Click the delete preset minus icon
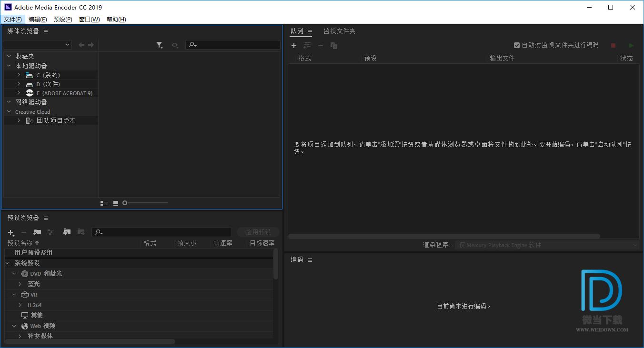The image size is (644, 348). point(24,232)
